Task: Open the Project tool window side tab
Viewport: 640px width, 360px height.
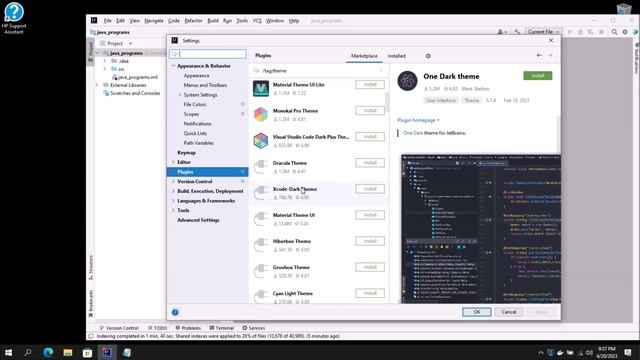Action: tap(91, 51)
